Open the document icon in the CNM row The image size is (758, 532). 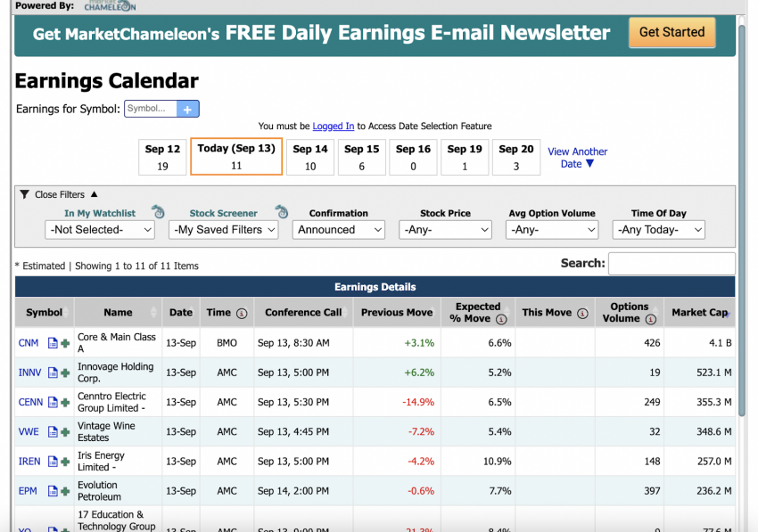pos(53,343)
